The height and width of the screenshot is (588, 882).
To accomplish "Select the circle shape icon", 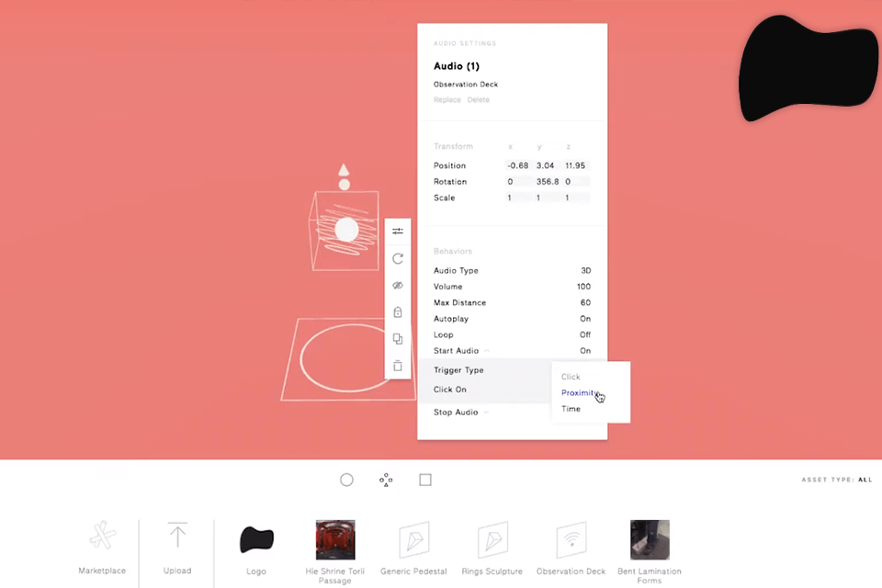I will click(x=346, y=480).
